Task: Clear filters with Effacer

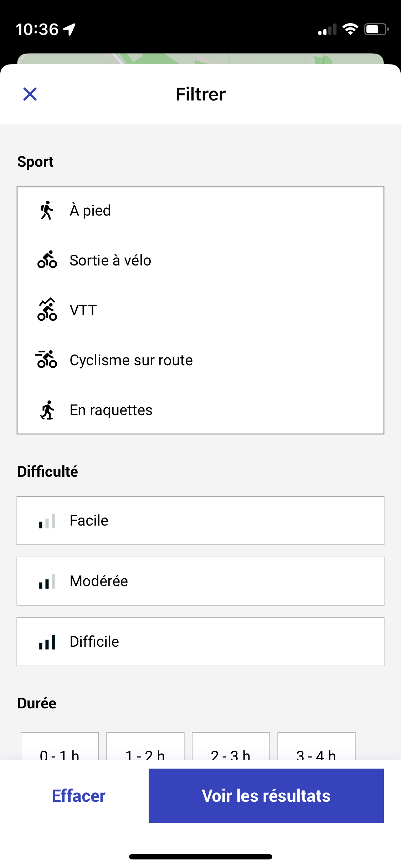Action: 79,796
